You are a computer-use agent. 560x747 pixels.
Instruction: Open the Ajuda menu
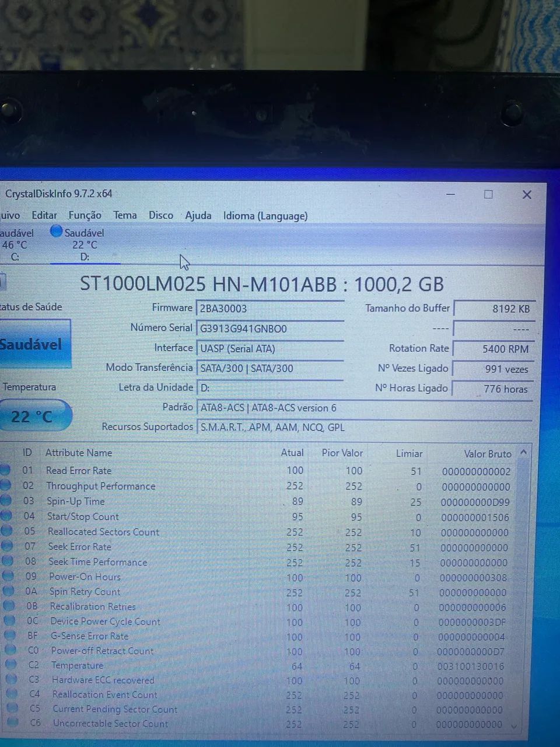point(198,215)
